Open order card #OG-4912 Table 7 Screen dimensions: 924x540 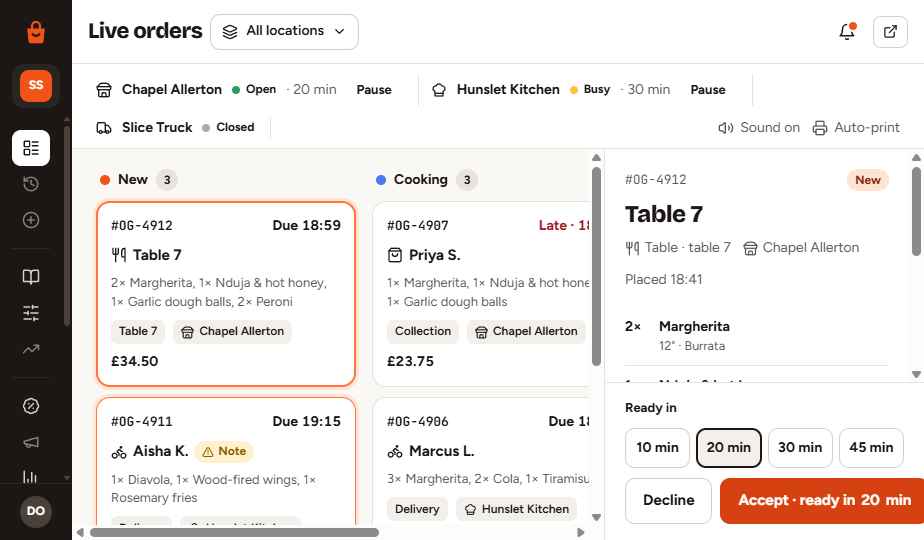[x=226, y=294]
